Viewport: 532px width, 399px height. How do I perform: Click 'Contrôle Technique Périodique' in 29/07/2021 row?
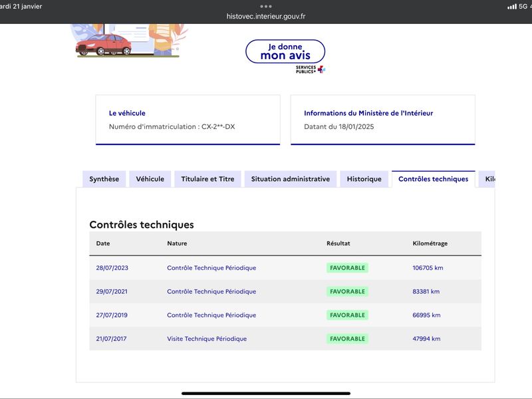[x=211, y=291]
